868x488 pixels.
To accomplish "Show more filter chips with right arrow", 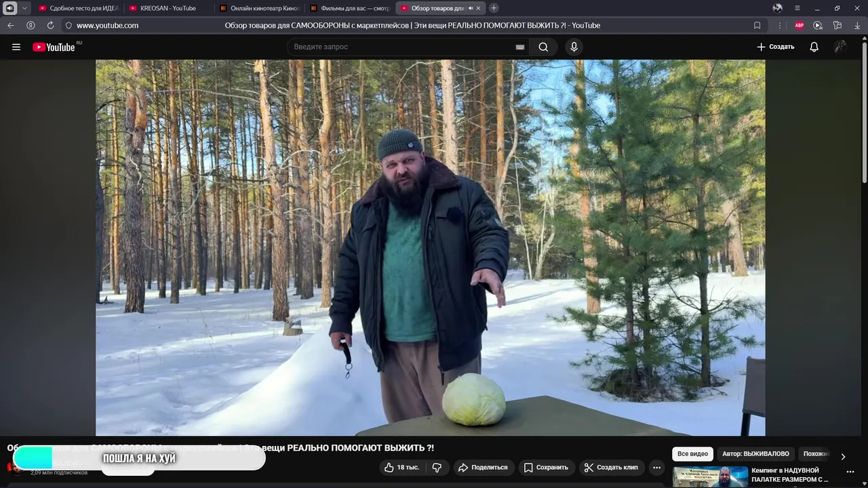I will tap(843, 456).
